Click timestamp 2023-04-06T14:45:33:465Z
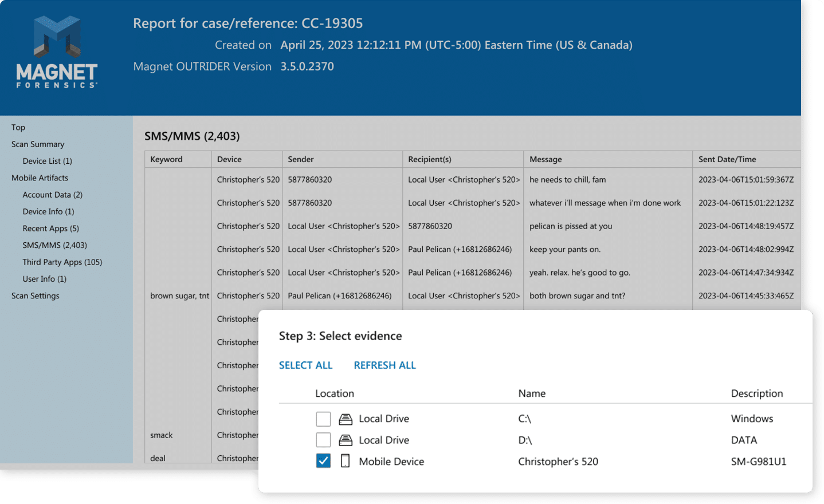 [x=746, y=296]
